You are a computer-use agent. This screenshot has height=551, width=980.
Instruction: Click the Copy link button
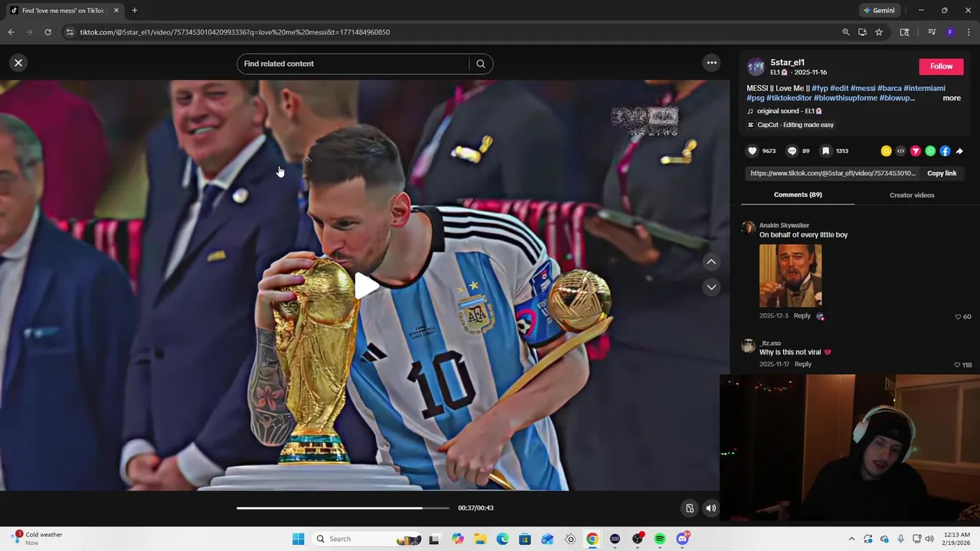click(942, 173)
